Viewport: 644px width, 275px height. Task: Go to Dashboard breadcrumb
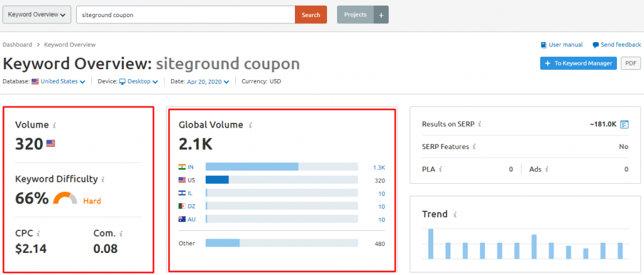click(17, 45)
